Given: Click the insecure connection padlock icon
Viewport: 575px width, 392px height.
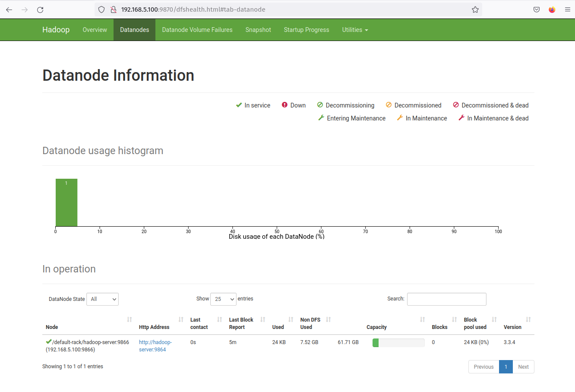Looking at the screenshot, I should 113,9.
